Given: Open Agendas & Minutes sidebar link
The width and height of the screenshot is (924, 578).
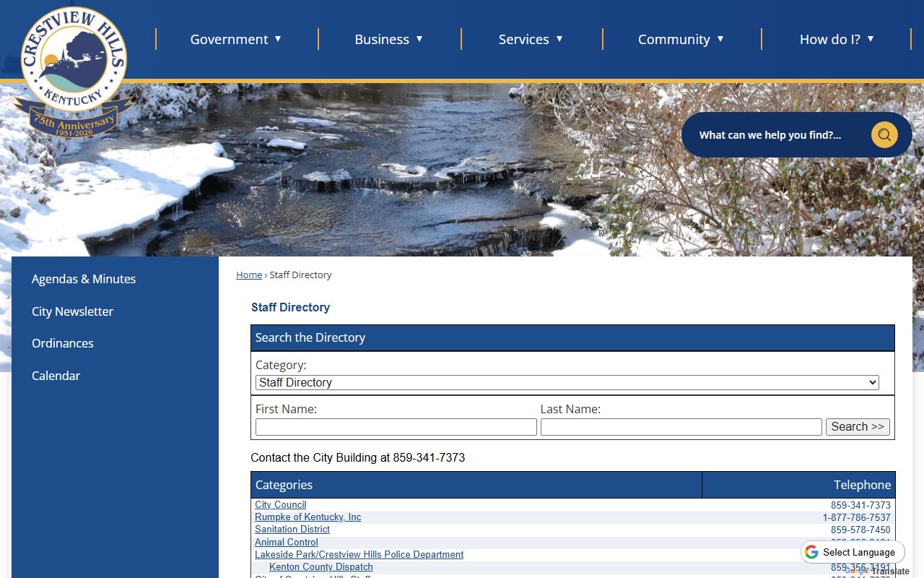Looking at the screenshot, I should pos(84,279).
